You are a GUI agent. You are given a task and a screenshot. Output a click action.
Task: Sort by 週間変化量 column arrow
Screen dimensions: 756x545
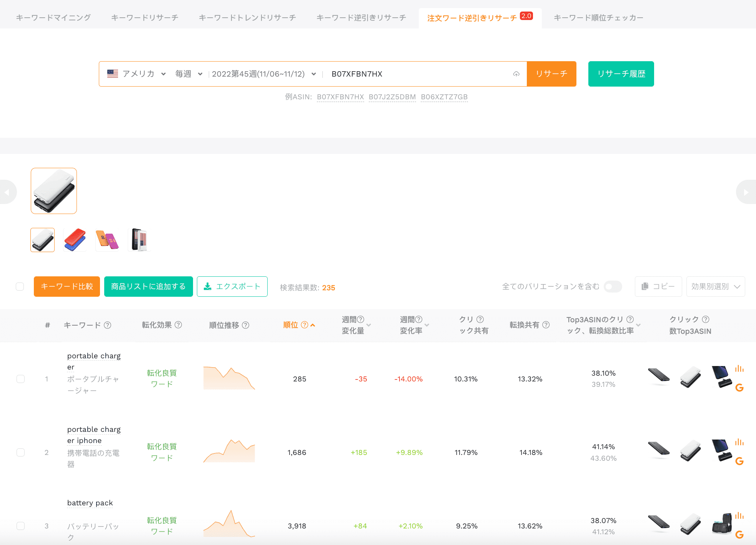(x=369, y=325)
